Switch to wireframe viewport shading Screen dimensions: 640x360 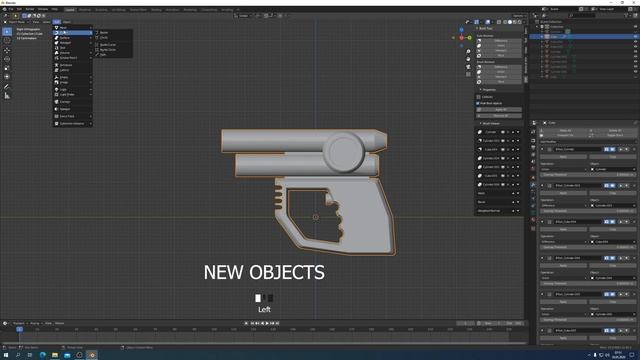coord(505,22)
